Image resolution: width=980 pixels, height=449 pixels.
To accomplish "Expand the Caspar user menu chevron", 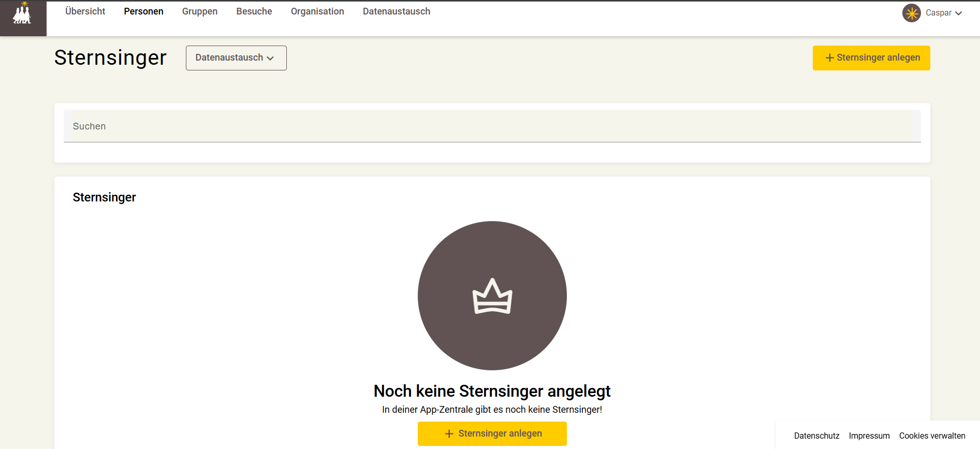I will click(x=958, y=13).
